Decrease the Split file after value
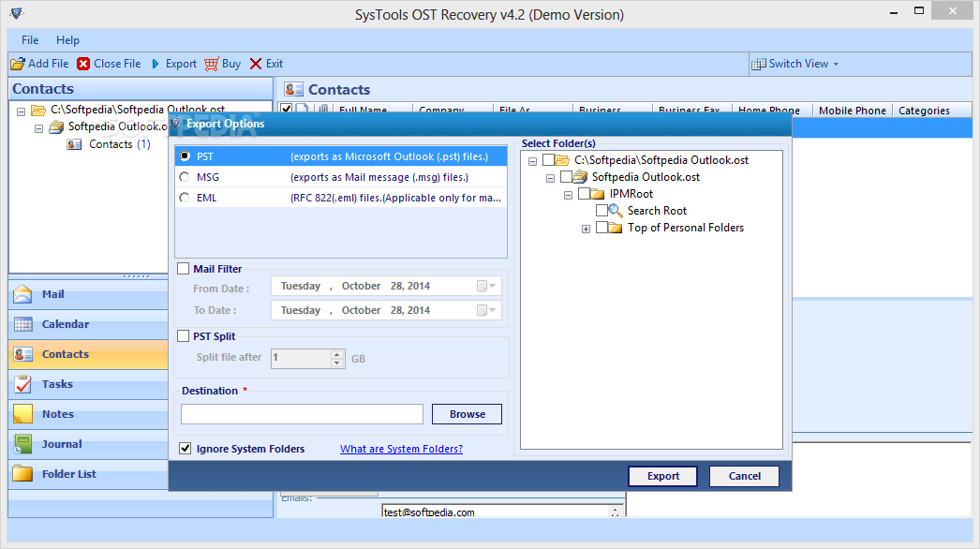Viewport: 980px width, 549px height. point(337,363)
